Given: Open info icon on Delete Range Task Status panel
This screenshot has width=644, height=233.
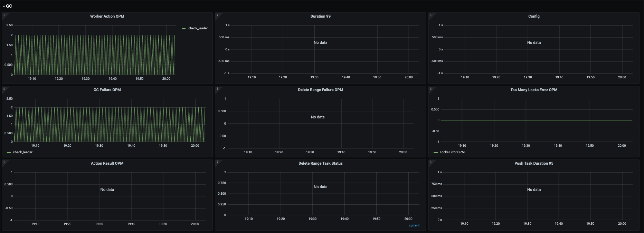Looking at the screenshot, I should click(x=217, y=162).
